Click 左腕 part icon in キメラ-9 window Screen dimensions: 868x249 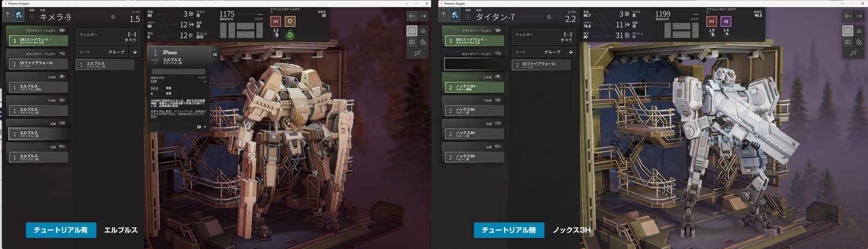[x=62, y=124]
